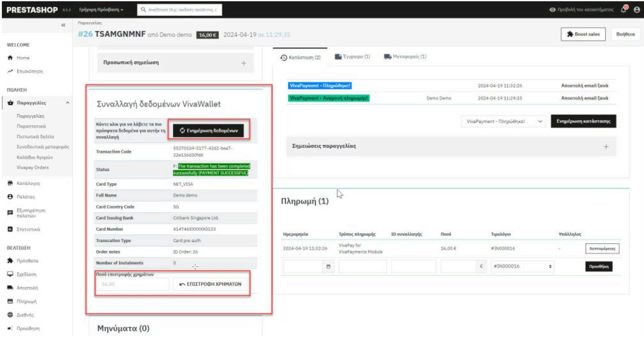
Task: Click the Στατιστικά chart icon
Action: (10, 229)
